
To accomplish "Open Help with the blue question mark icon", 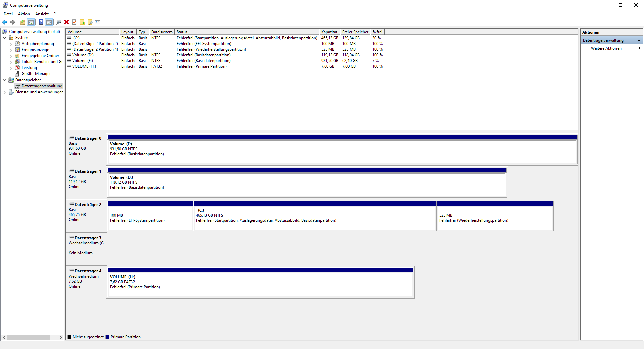I will pos(41,22).
